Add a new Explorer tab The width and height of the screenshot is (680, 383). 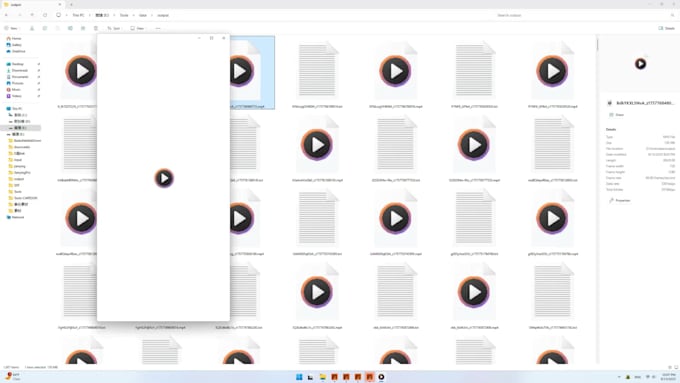point(71,4)
